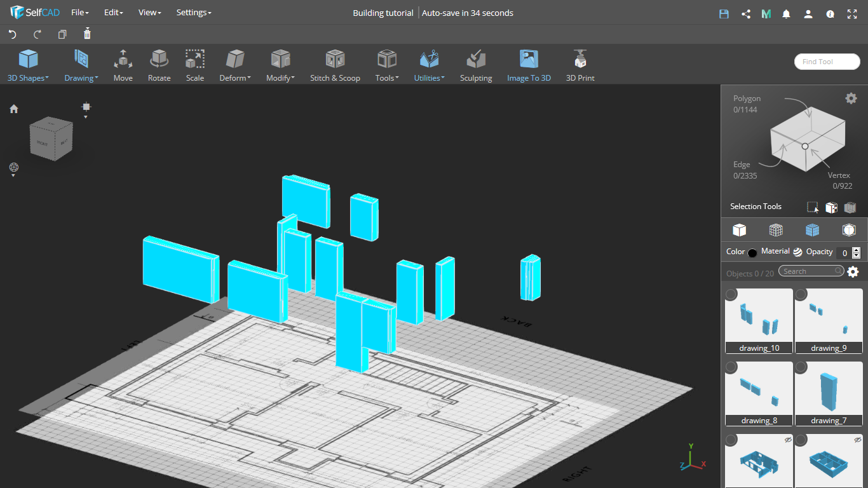The width and height of the screenshot is (868, 488).
Task: Click the Find Tool search box
Action: [827, 62]
